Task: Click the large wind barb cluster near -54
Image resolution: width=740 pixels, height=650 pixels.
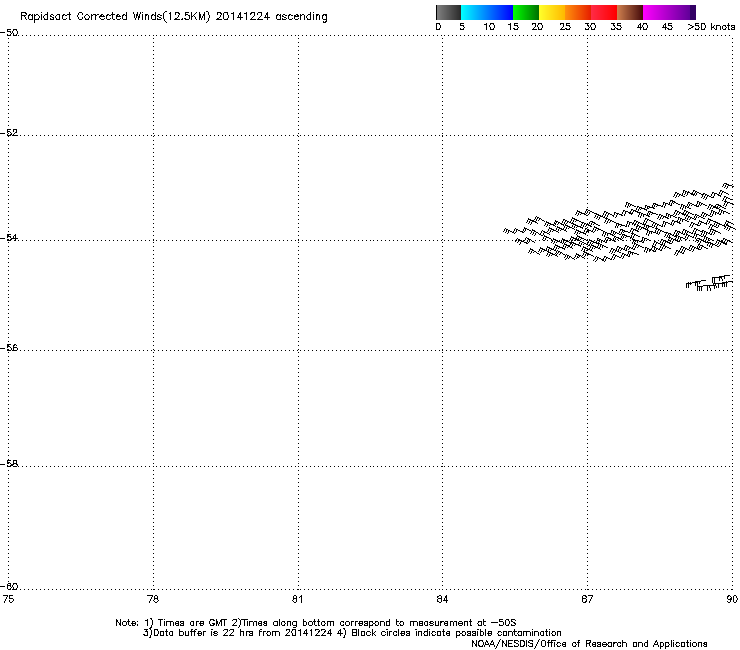Action: click(x=619, y=223)
